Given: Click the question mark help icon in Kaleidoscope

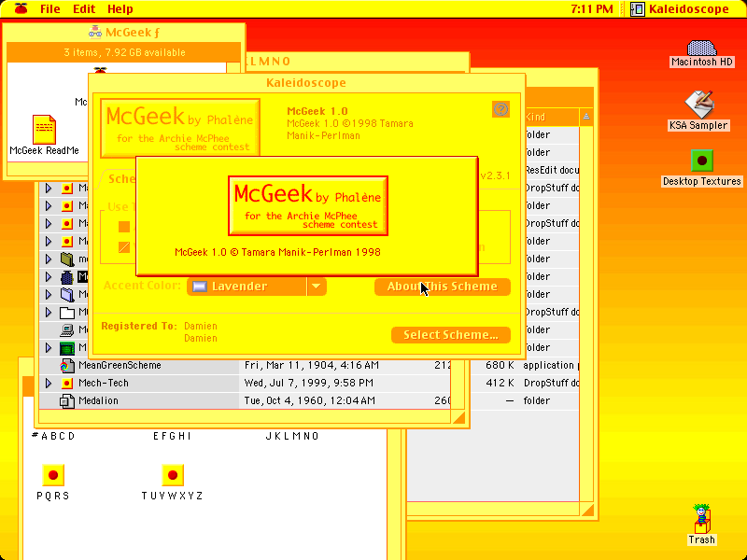Looking at the screenshot, I should click(x=500, y=109).
